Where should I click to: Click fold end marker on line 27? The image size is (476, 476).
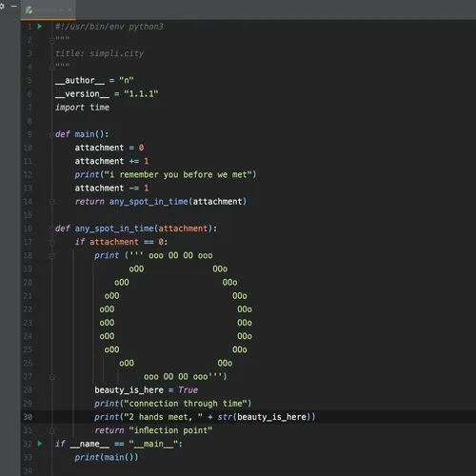[52, 377]
